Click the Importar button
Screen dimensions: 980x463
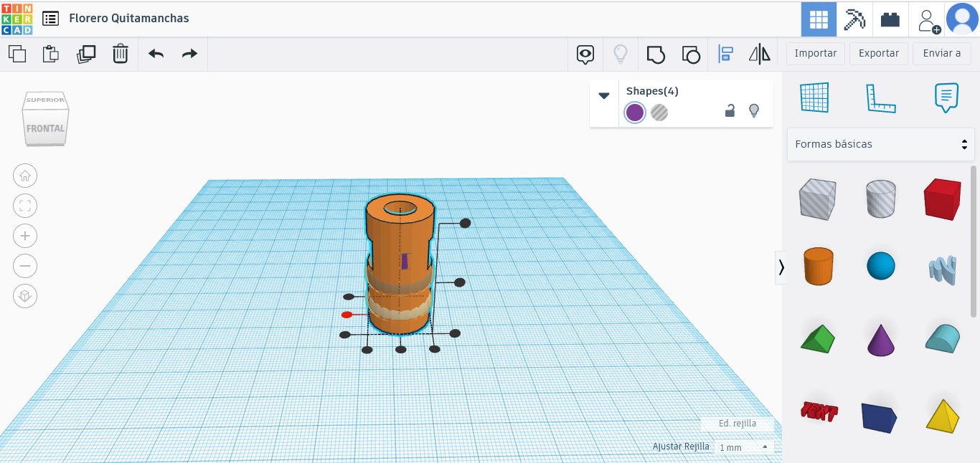pos(816,54)
